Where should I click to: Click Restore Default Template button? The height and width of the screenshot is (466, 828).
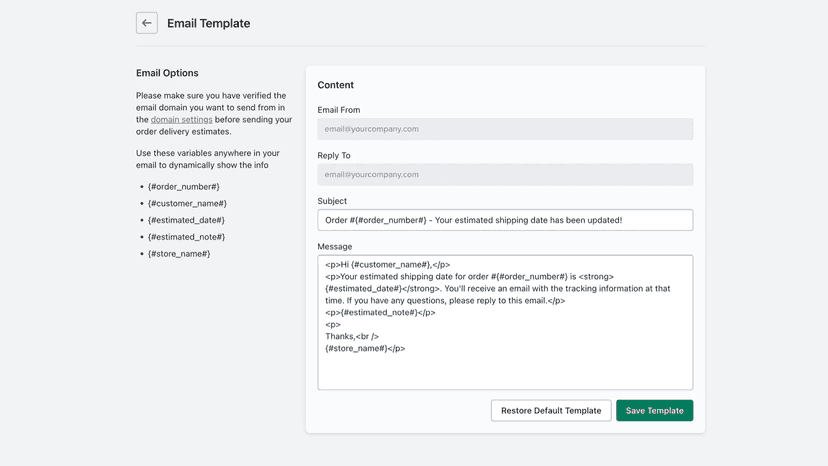(x=551, y=411)
